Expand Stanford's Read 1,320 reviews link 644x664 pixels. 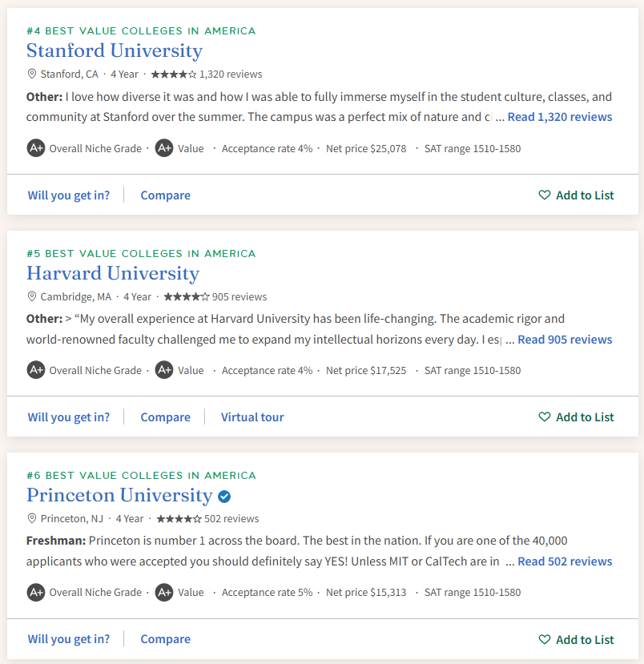pyautogui.click(x=560, y=117)
